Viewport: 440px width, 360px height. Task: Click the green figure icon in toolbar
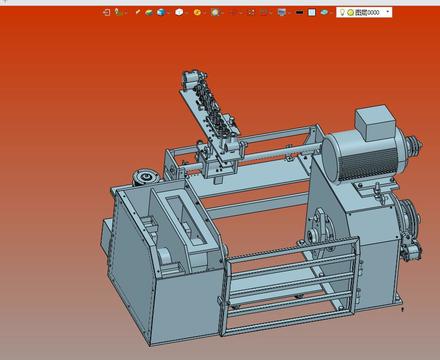point(118,12)
